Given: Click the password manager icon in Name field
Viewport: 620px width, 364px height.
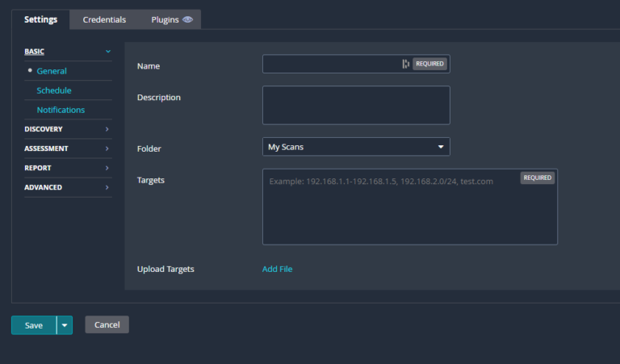Looking at the screenshot, I should tap(405, 64).
